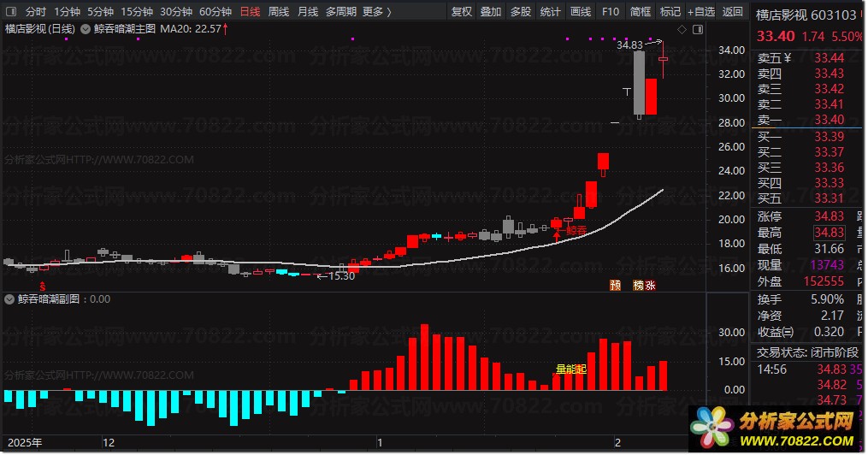This screenshot has width=868, height=455.
Task: Add stock with +自选 button
Action: pyautogui.click(x=701, y=11)
